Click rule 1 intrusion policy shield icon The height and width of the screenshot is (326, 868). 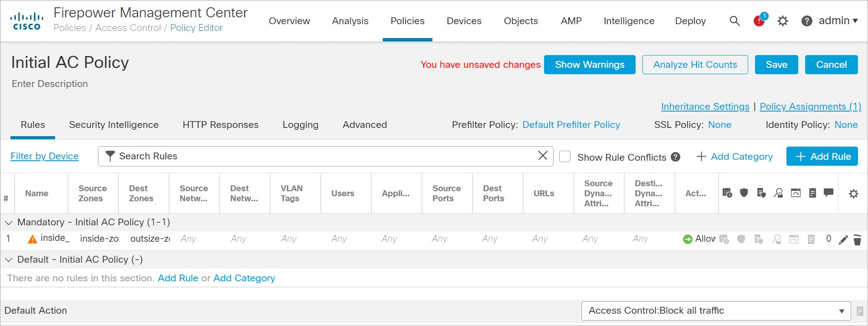(741, 239)
